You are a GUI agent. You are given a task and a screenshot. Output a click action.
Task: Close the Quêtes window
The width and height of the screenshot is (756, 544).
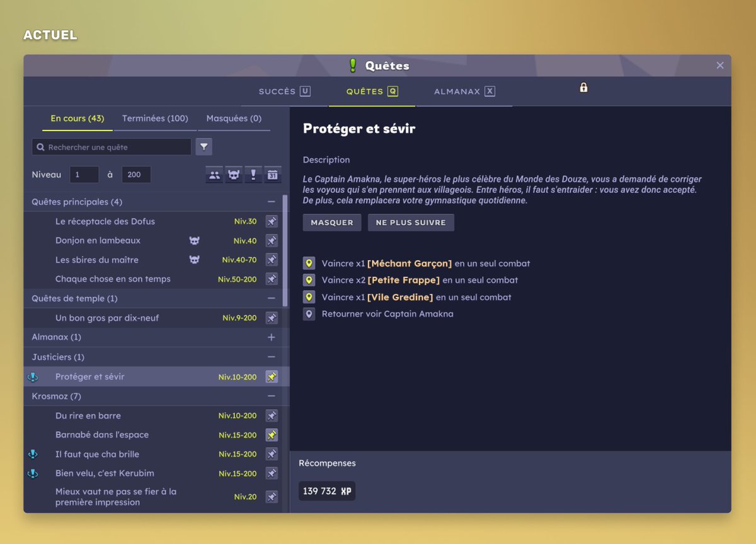720,66
